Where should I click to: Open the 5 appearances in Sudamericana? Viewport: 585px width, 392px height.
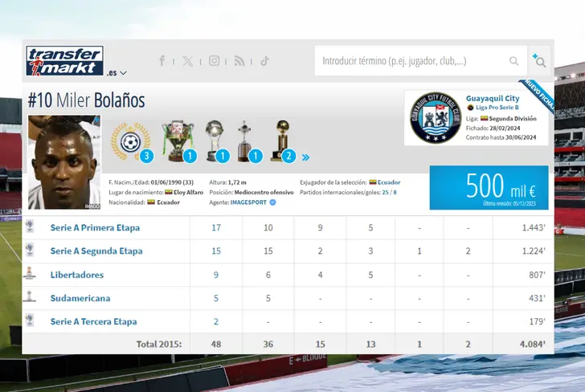(216, 298)
